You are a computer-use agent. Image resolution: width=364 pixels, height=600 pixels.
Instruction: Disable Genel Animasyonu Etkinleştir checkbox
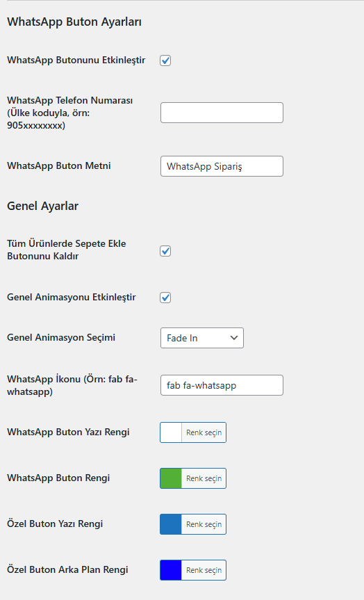[x=165, y=298]
